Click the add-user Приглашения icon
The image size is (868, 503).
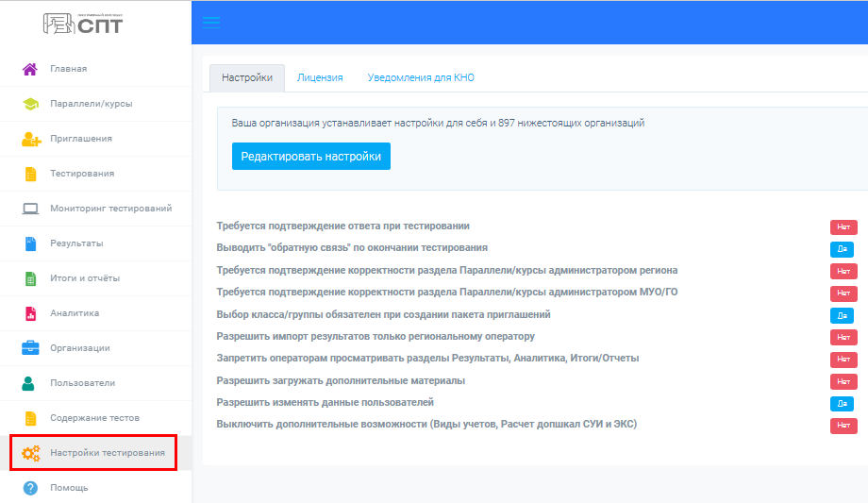coord(31,139)
